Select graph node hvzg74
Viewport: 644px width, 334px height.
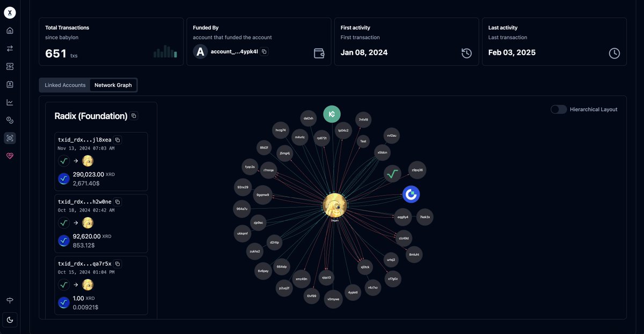click(x=281, y=130)
